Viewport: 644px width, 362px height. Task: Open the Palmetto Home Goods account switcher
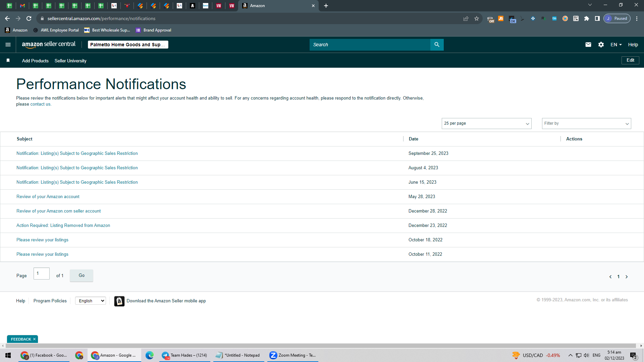[128, 45]
